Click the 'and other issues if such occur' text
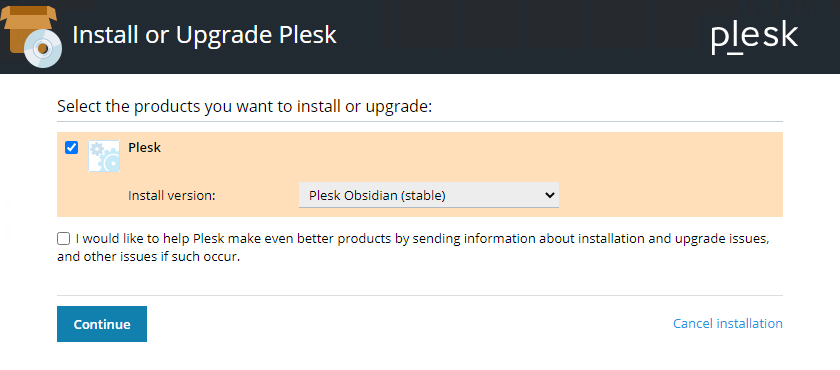Image resolution: width=840 pixels, height=370 pixels. tap(148, 257)
